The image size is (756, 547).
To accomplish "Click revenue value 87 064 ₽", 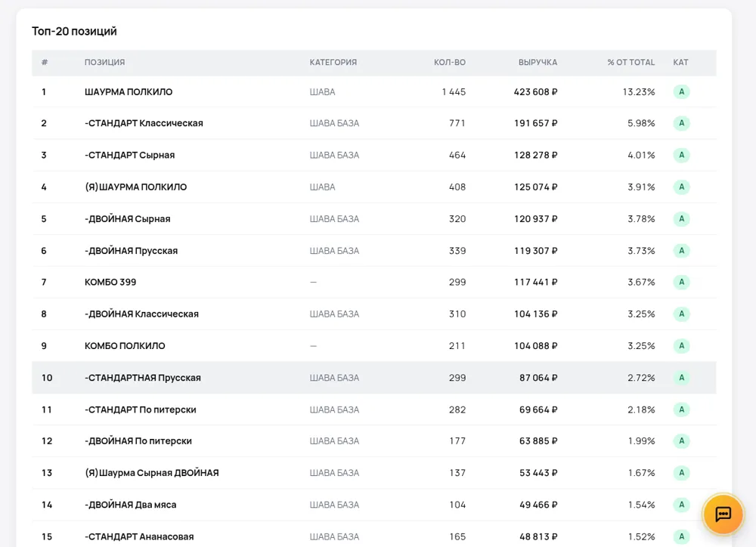I will 538,378.
